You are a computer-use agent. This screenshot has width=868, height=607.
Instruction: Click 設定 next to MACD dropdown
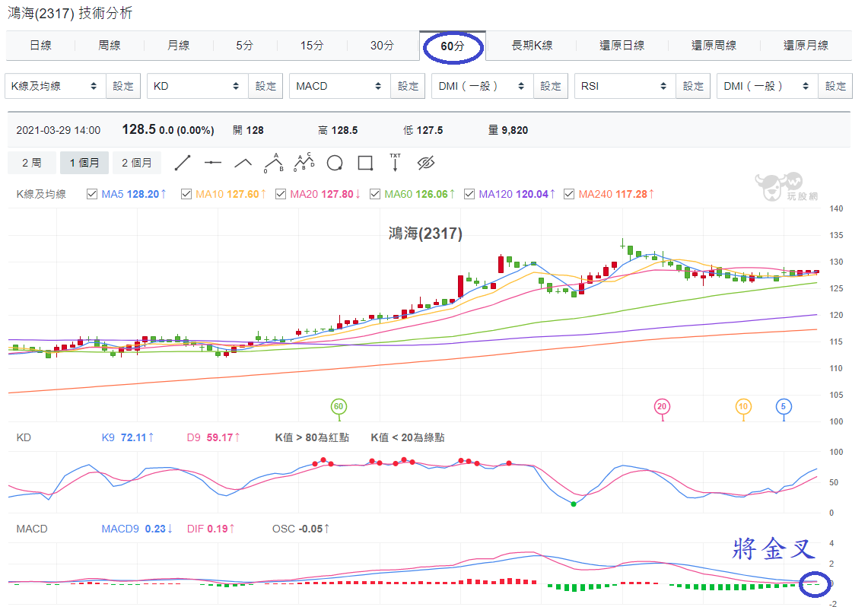pyautogui.click(x=408, y=86)
